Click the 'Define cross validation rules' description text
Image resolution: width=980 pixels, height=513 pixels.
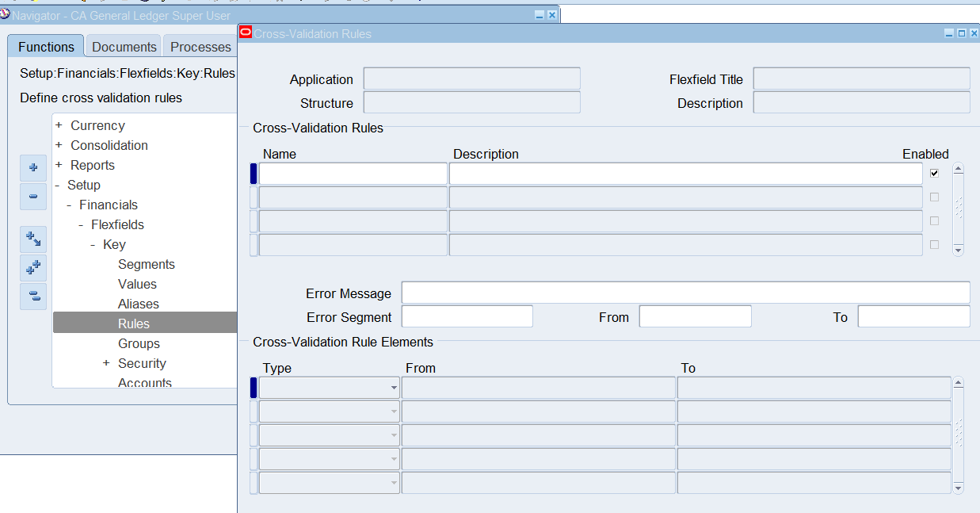101,98
